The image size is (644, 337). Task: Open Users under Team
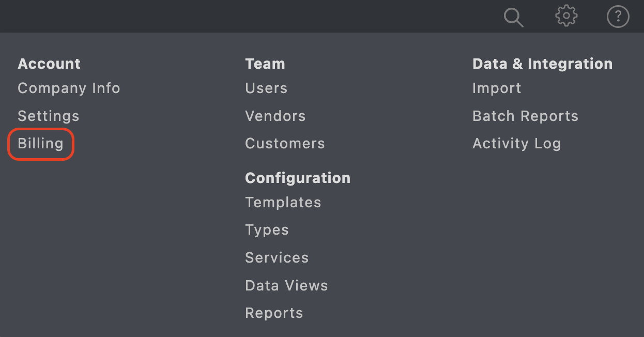[266, 88]
